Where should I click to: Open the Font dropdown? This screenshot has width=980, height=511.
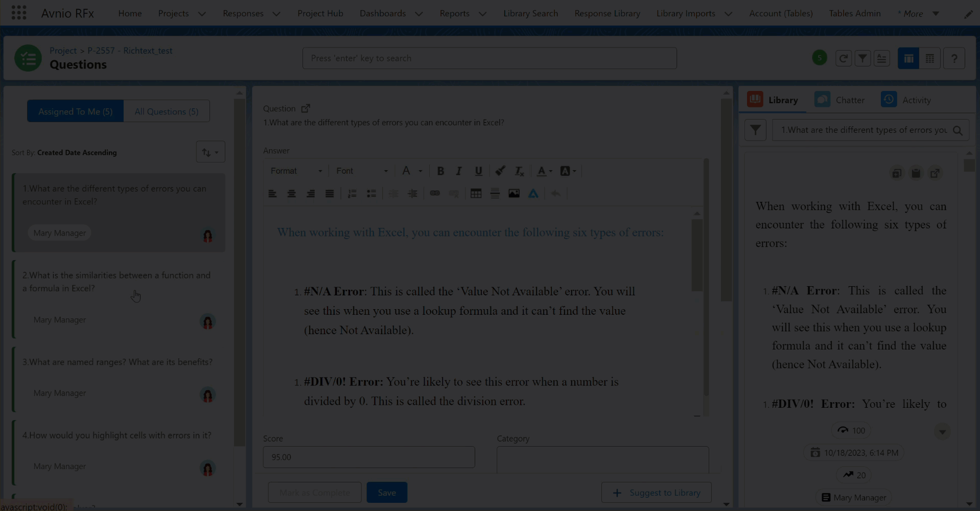click(x=362, y=171)
